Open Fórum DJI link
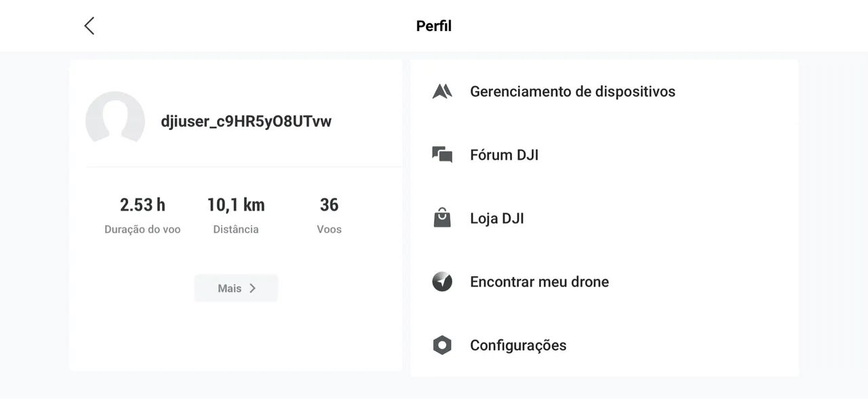Screen dimensions: 868x399 pyautogui.click(x=504, y=154)
